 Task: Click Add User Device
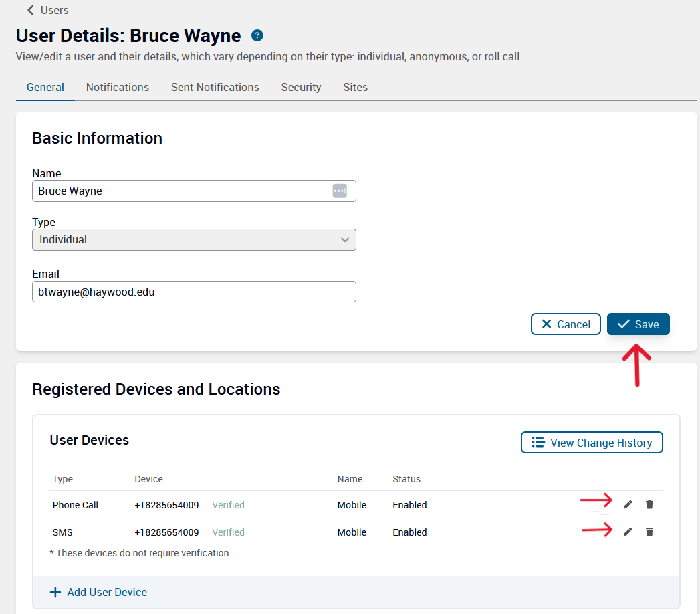click(x=99, y=592)
